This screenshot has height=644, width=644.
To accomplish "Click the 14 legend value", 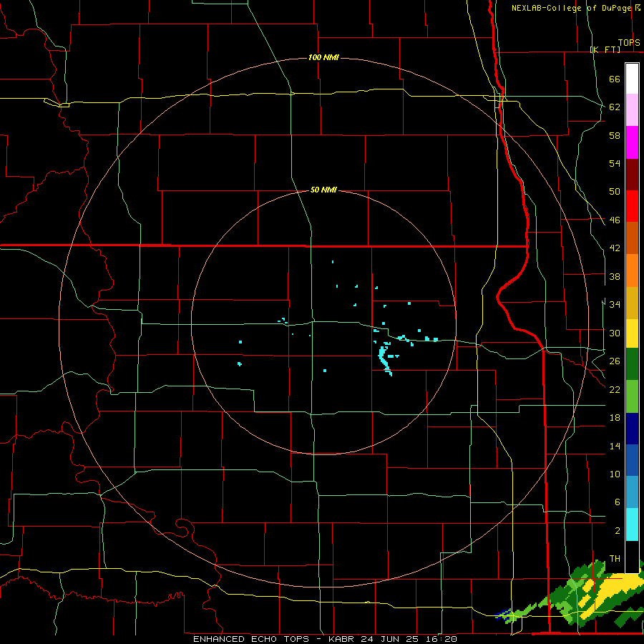I will click(x=615, y=446).
